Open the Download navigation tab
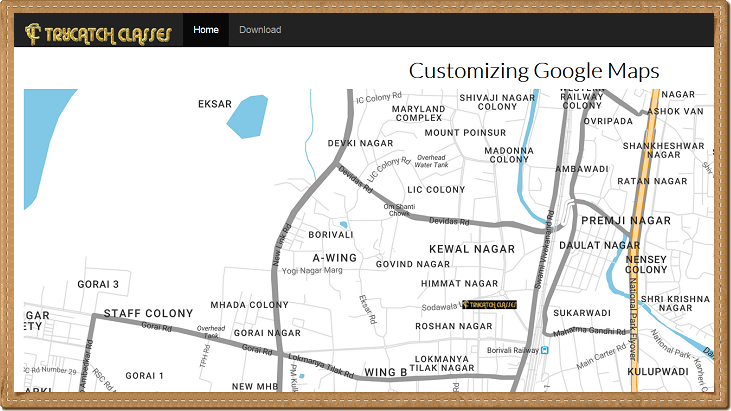Screen dimensions: 731x411 260,30
